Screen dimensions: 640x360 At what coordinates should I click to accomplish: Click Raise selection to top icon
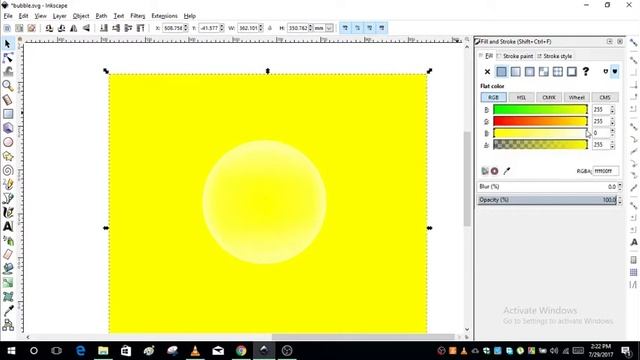tap(140, 28)
